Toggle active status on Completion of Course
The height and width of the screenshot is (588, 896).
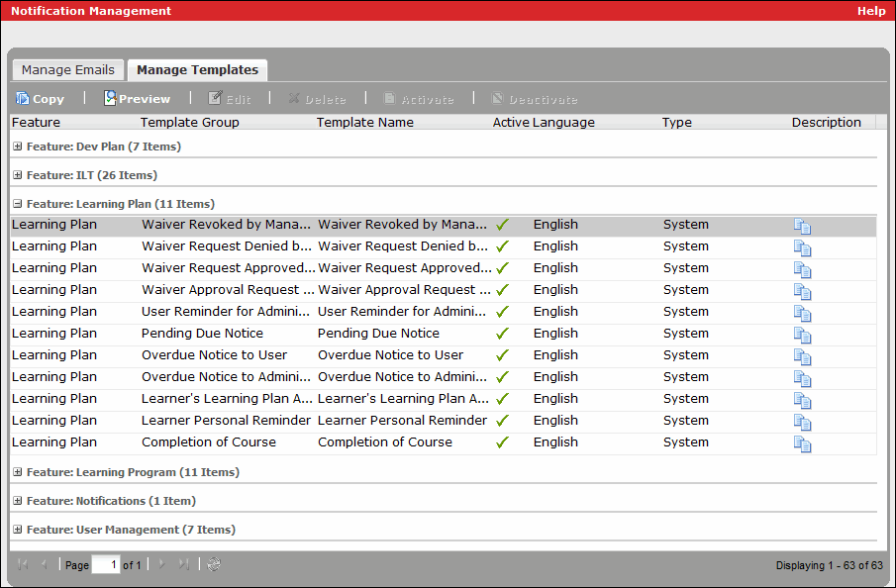(x=502, y=441)
